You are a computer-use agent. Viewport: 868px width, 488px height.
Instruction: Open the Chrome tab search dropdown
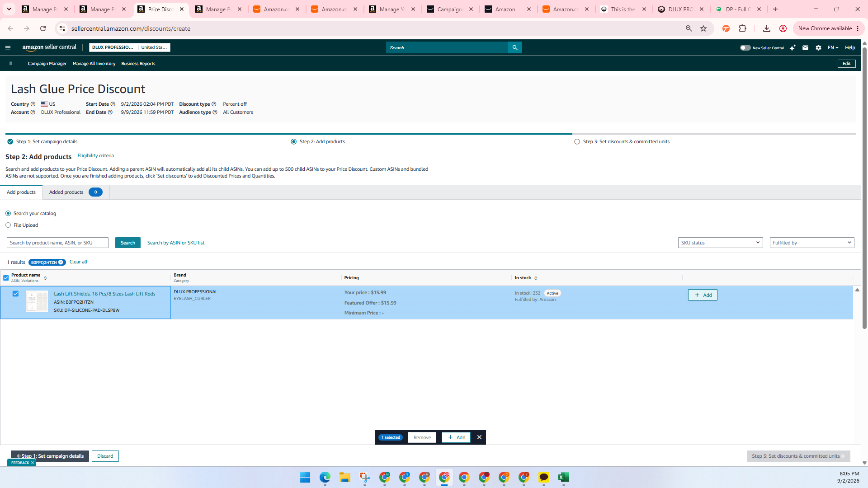coord(9,9)
